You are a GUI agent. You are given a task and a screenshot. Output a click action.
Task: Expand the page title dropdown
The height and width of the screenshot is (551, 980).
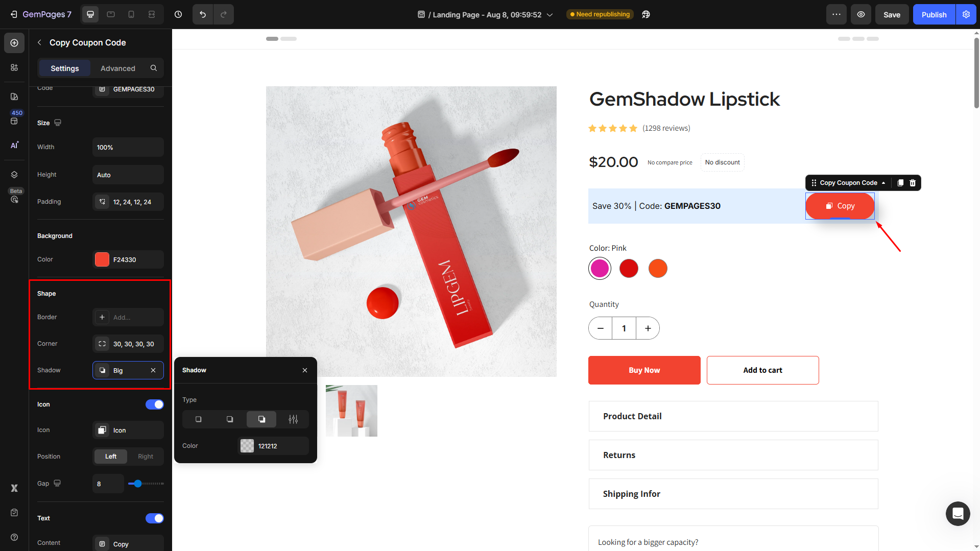(550, 15)
